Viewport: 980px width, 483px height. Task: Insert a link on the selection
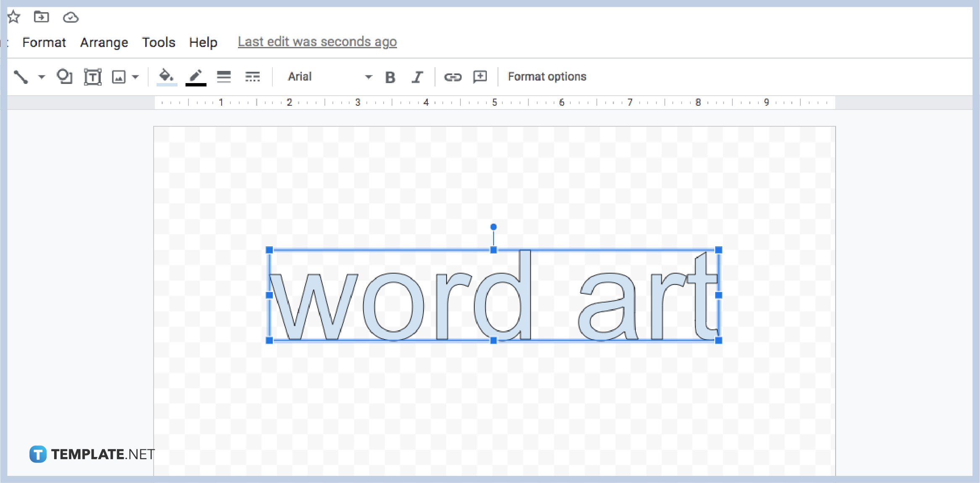tap(453, 76)
